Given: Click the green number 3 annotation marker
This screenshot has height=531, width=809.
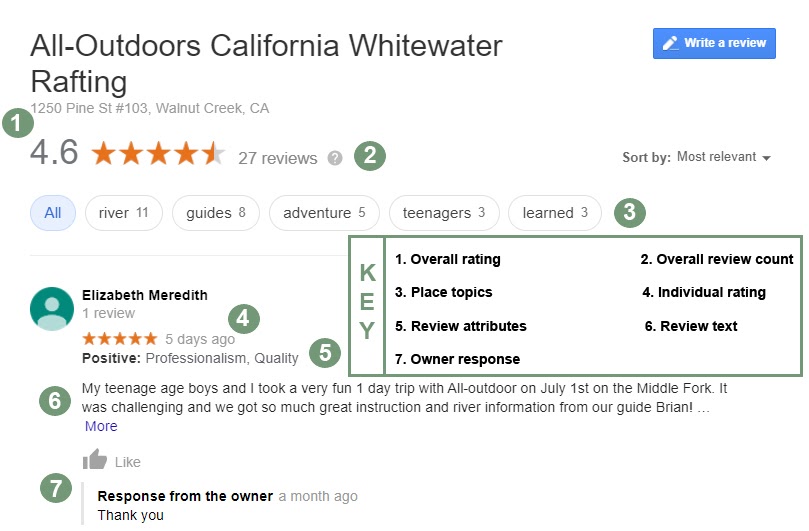Looking at the screenshot, I should pyautogui.click(x=628, y=212).
